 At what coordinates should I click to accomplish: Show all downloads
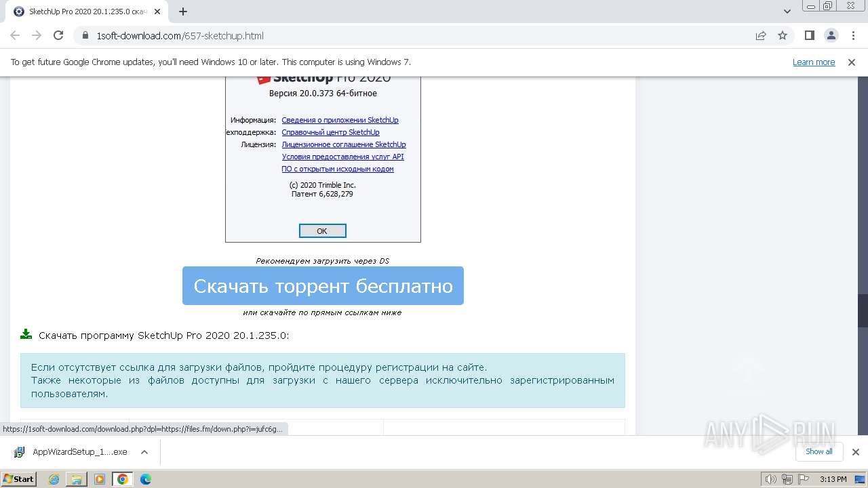click(x=819, y=451)
